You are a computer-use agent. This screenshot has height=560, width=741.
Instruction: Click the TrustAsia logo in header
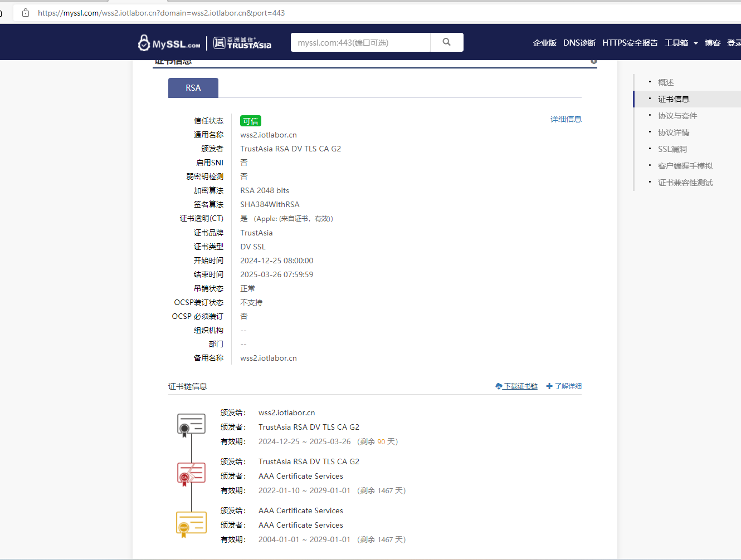click(242, 43)
